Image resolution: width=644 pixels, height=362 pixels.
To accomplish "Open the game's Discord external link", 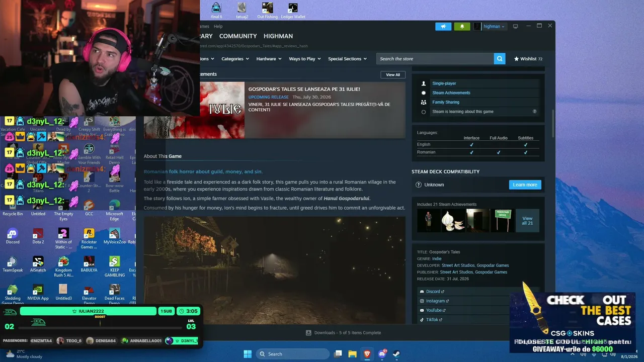I will [435, 292].
